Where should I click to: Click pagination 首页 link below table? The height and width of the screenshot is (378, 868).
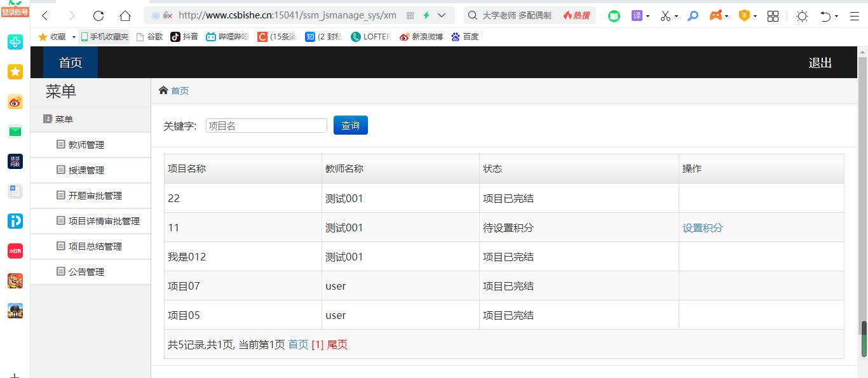pos(298,344)
